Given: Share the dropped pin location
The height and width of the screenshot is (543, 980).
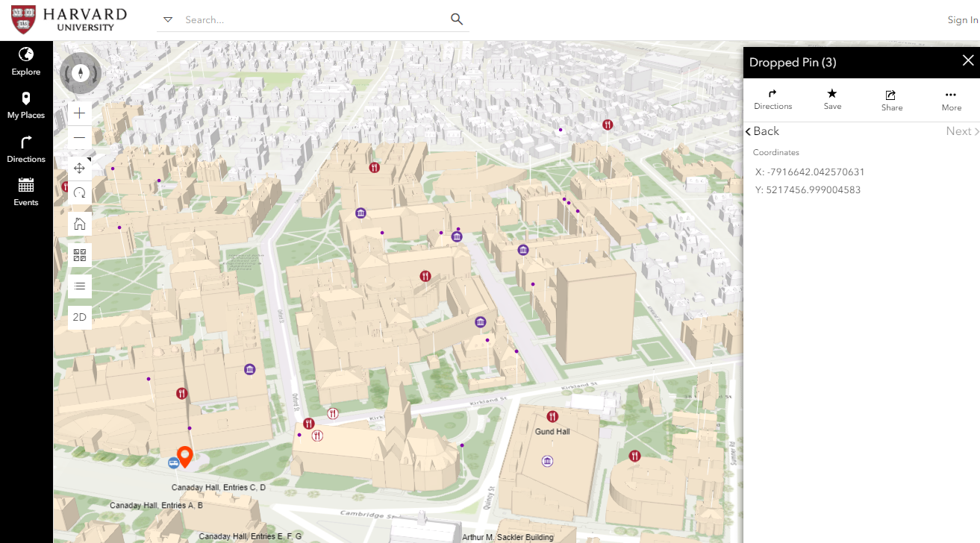Looking at the screenshot, I should pos(890,99).
